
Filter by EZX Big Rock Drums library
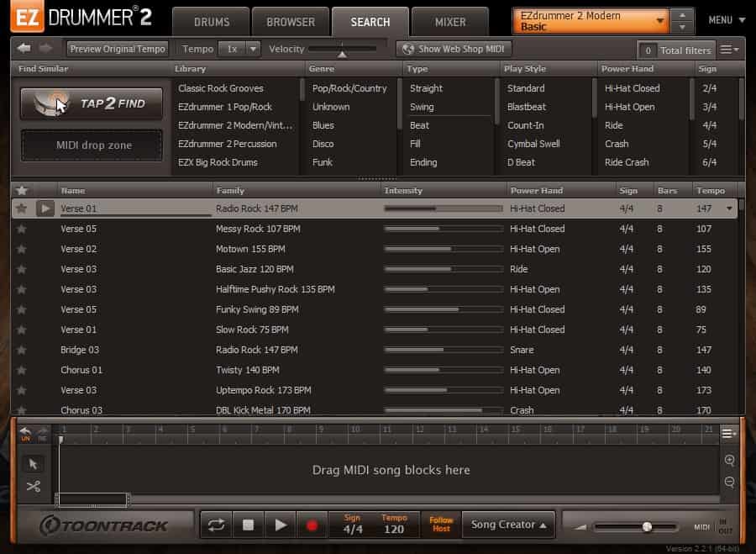[218, 162]
